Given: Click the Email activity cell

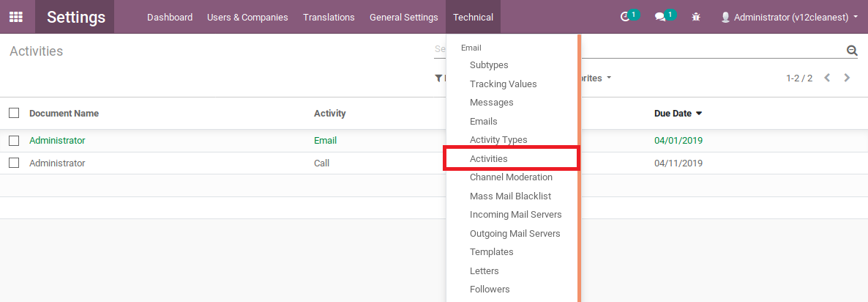Looking at the screenshot, I should (325, 140).
